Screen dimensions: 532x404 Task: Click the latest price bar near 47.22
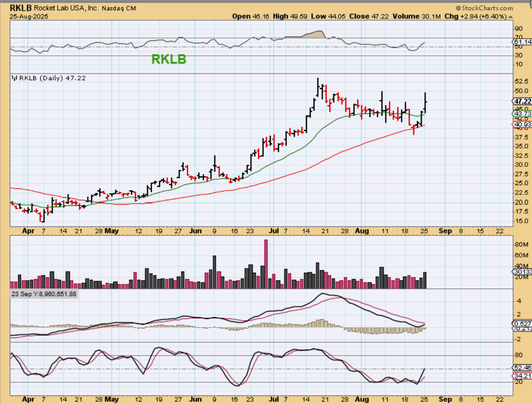(x=425, y=103)
